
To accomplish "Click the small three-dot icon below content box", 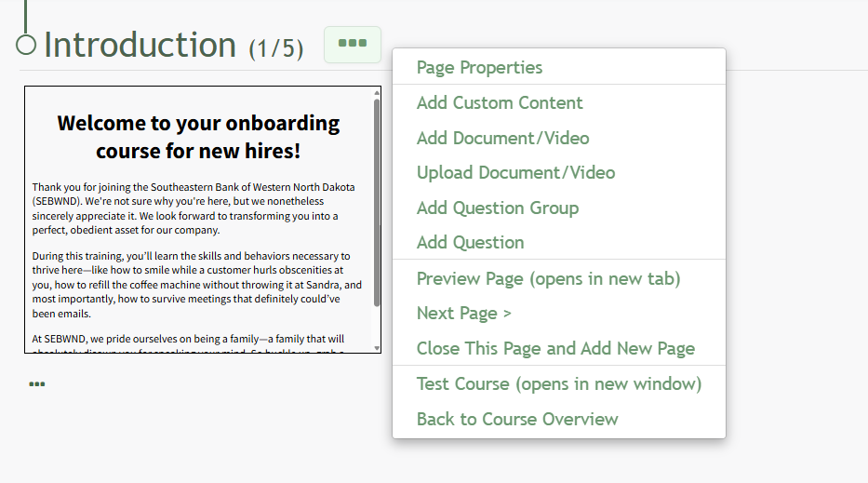I will pyautogui.click(x=37, y=383).
